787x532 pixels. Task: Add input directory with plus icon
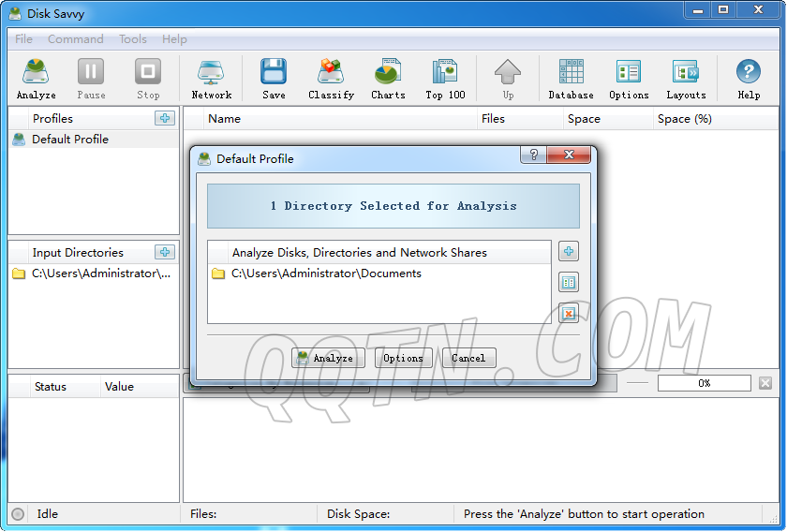(165, 252)
